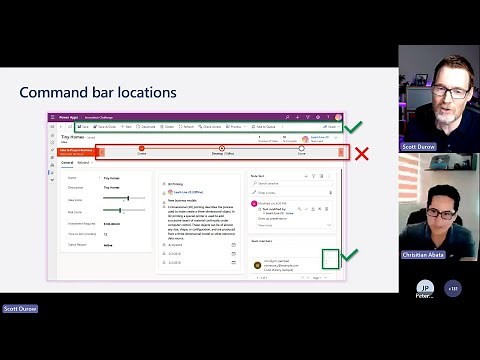The width and height of the screenshot is (480, 360).
Task: Click the Process command
Action: click(x=234, y=127)
